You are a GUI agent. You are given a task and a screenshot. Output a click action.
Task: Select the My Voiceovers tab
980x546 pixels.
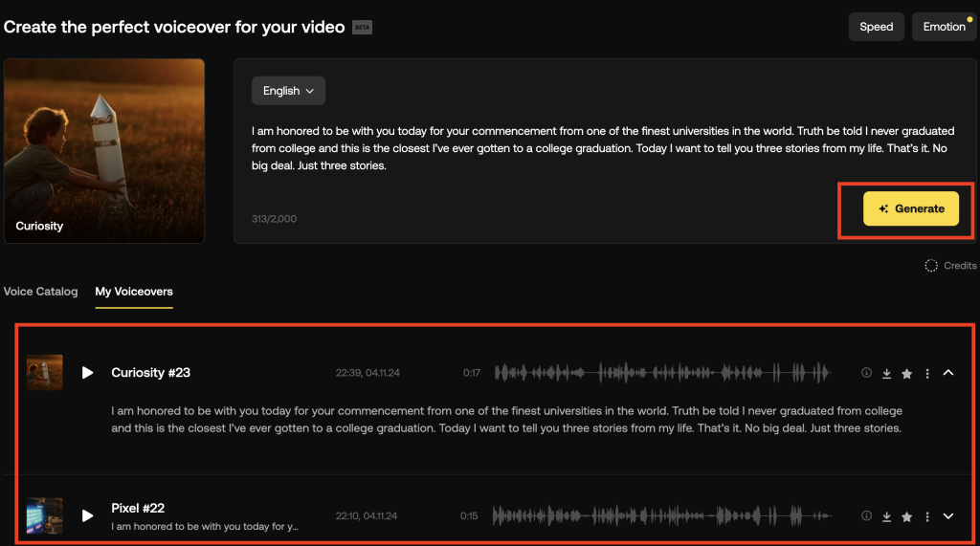click(134, 292)
